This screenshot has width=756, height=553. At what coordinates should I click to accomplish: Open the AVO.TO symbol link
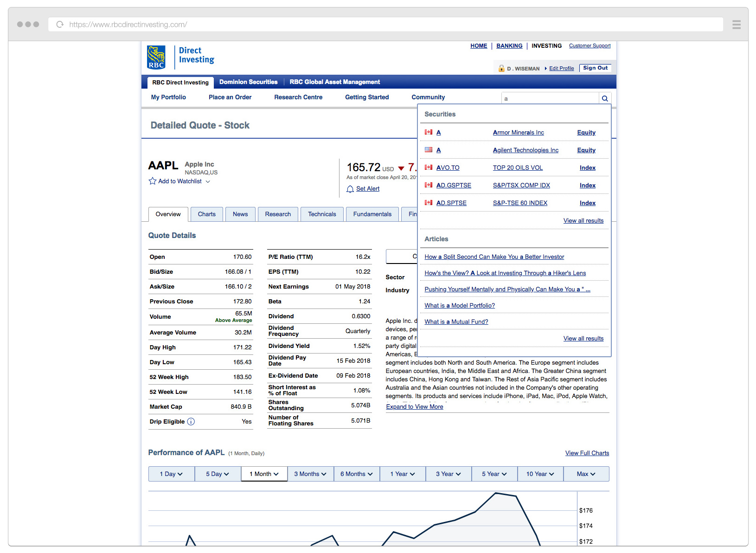coord(448,168)
